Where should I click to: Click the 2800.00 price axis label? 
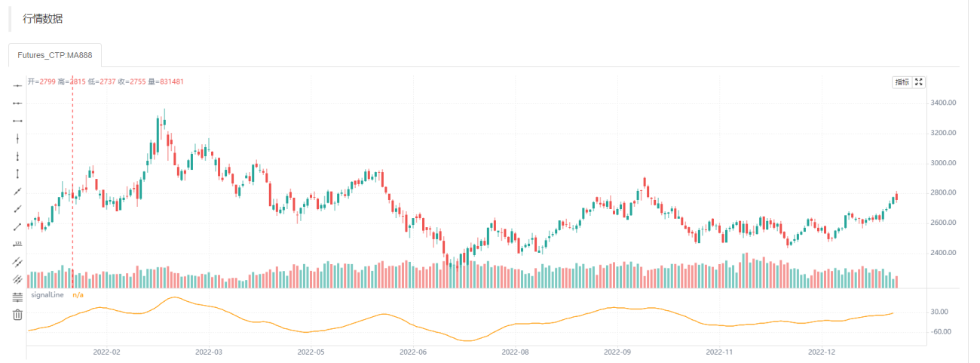[x=944, y=193]
